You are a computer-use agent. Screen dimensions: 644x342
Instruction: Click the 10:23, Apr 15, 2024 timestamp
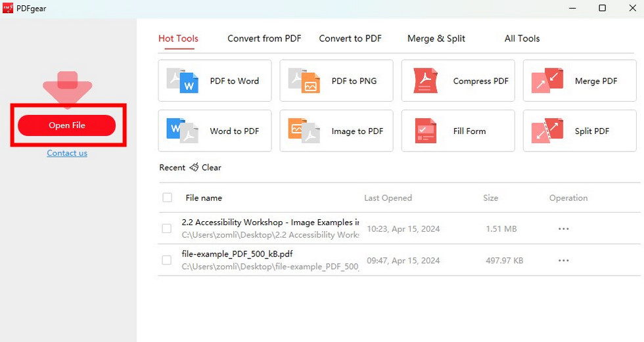[x=403, y=229]
